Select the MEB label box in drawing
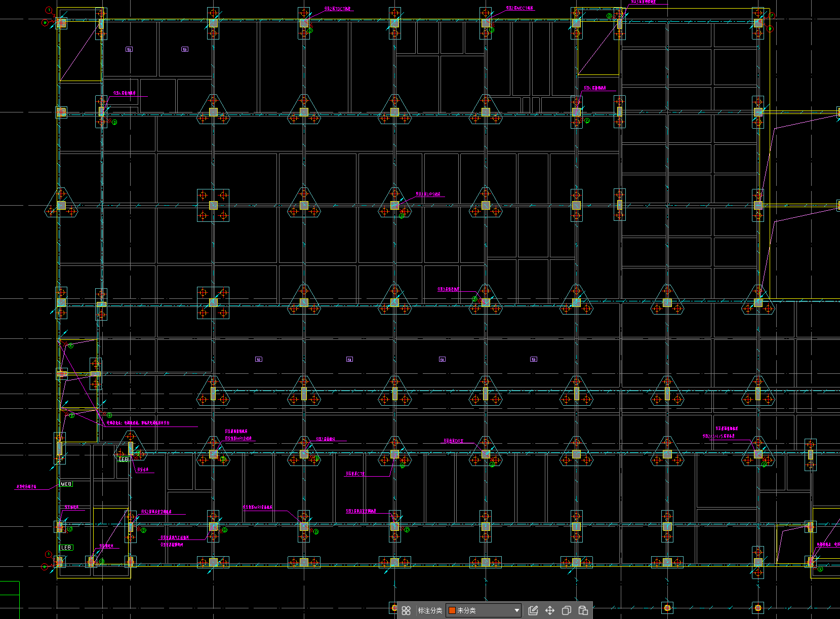 coord(66,484)
